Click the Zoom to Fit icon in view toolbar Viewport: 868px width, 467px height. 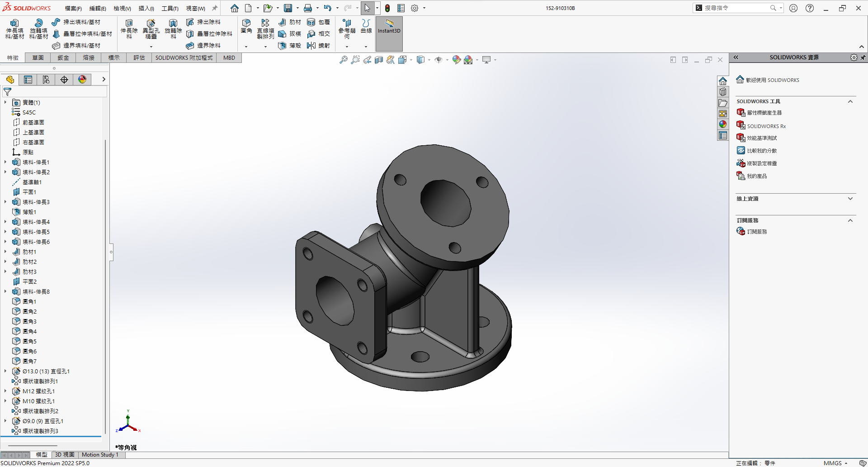344,60
